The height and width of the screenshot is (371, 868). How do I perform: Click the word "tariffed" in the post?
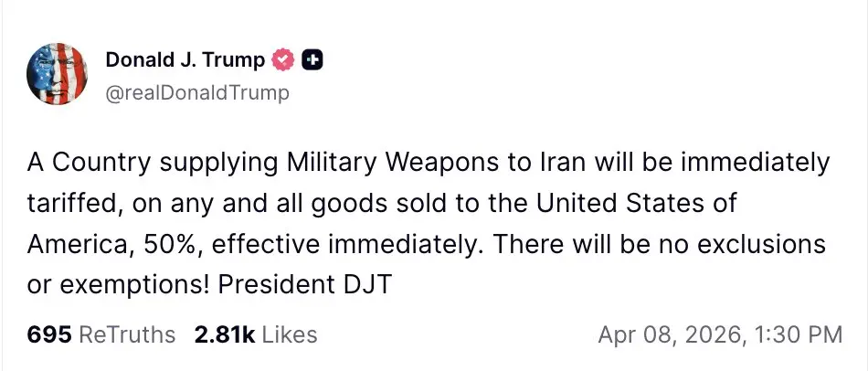(x=64, y=205)
